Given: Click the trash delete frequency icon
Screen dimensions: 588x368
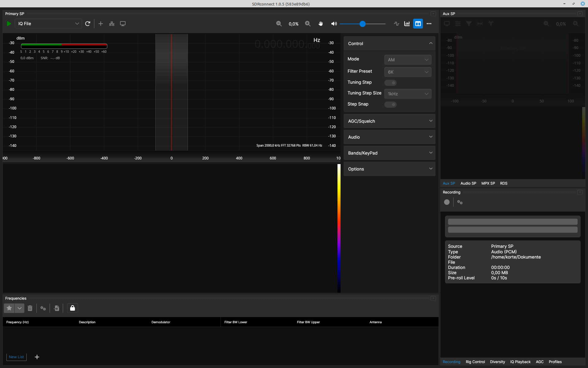Looking at the screenshot, I should [x=30, y=308].
